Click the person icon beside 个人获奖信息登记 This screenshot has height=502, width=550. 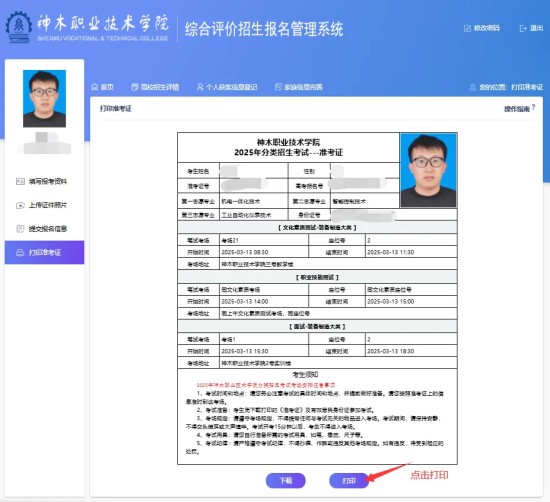click(x=200, y=87)
